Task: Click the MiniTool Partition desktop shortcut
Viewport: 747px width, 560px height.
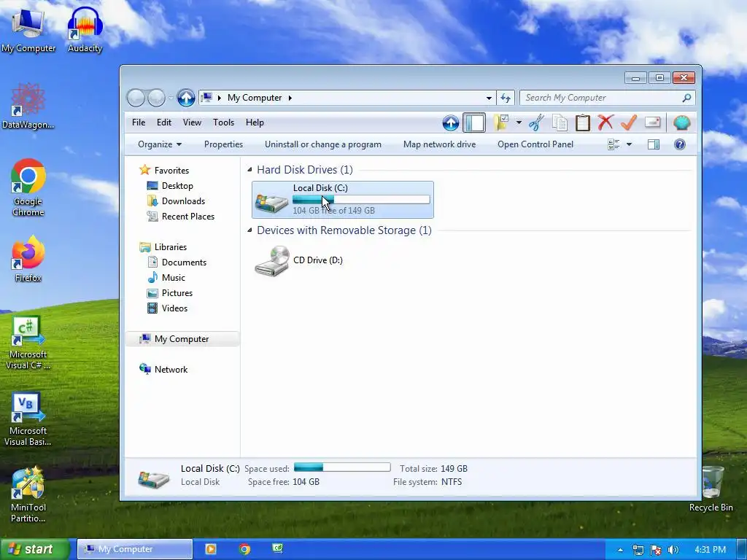Action: click(28, 495)
